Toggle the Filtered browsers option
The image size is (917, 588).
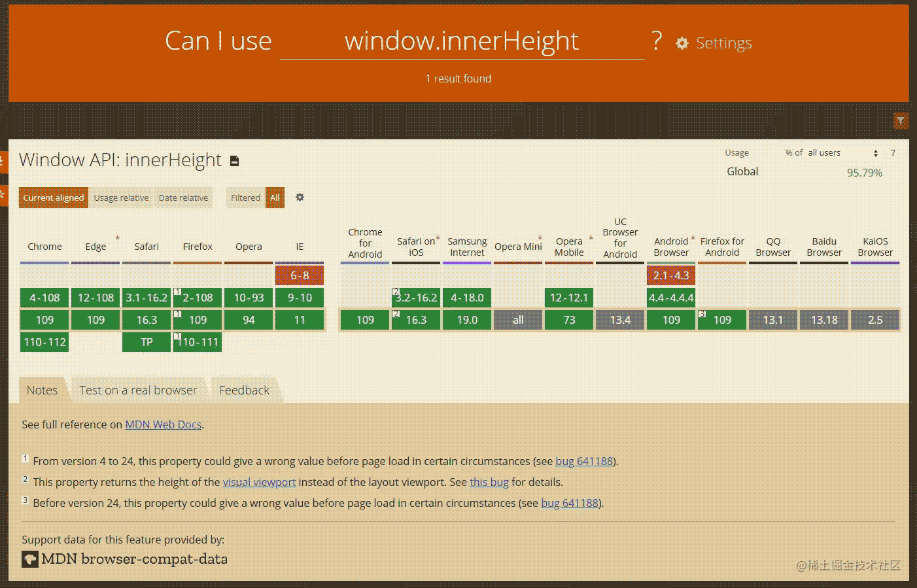(245, 198)
